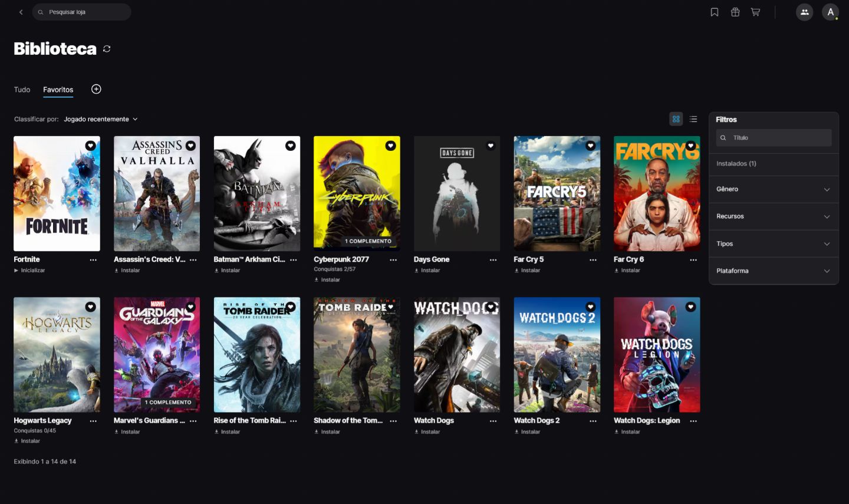Click the Hogwarts Legacy title text
The width and height of the screenshot is (849, 504).
42,421
